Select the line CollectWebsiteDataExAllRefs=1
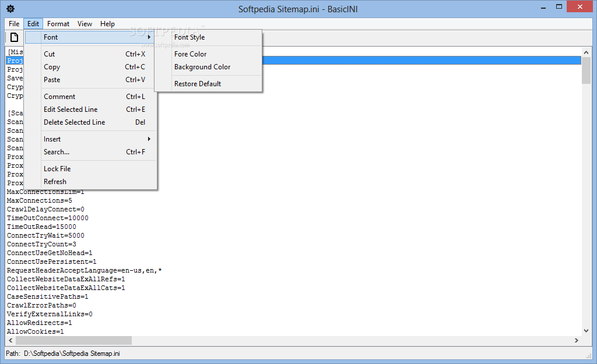 click(66, 279)
